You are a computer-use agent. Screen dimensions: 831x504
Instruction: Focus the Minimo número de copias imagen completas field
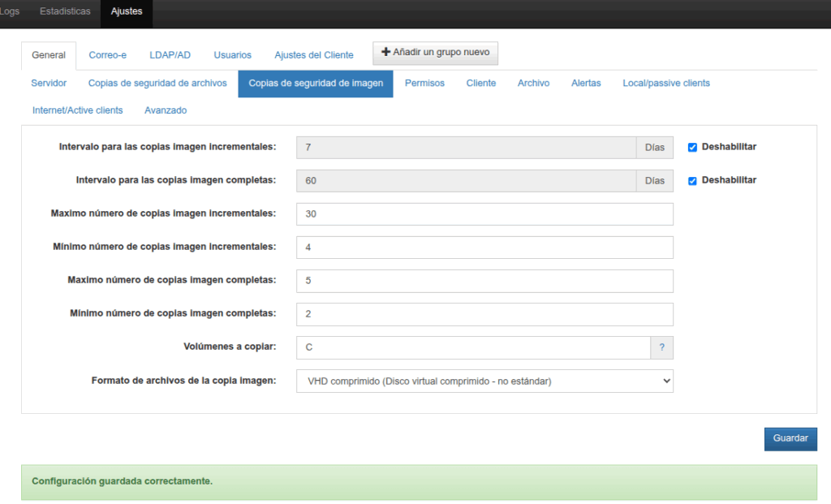(484, 314)
